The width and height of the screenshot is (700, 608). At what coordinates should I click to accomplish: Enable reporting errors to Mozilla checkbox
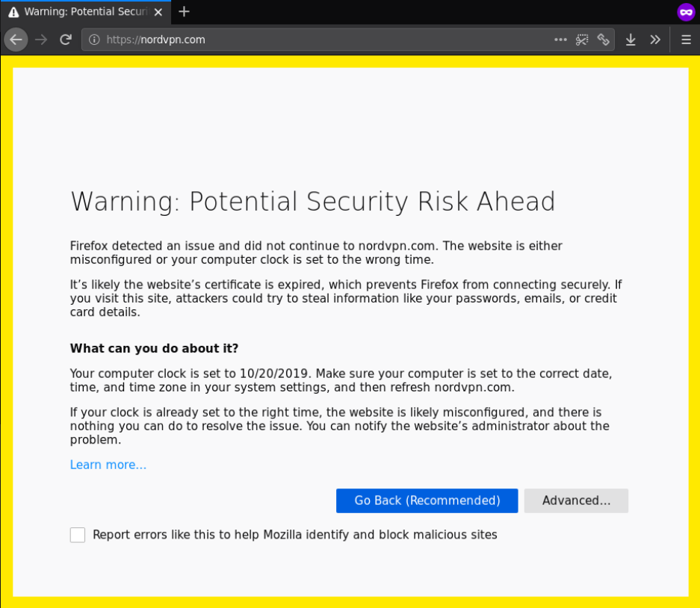coord(78,535)
